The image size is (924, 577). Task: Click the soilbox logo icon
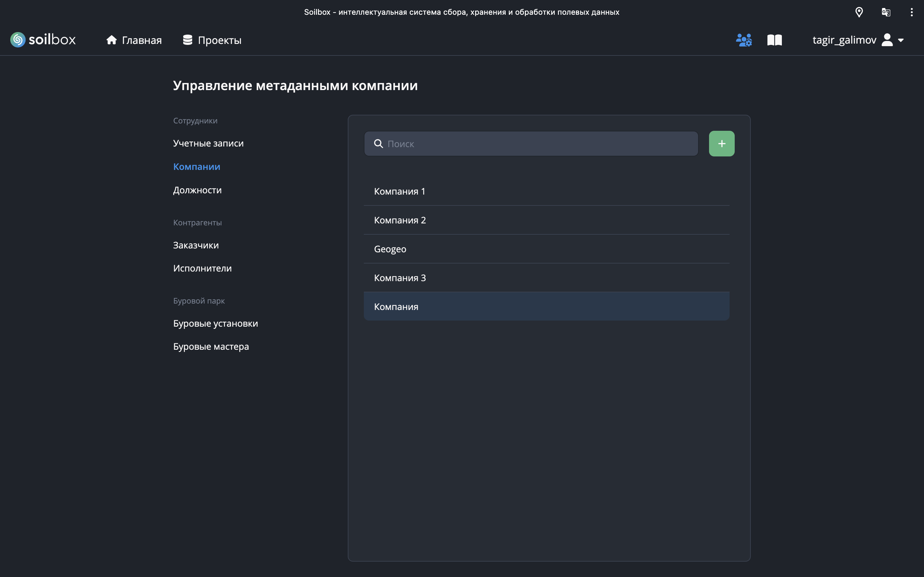pos(18,40)
